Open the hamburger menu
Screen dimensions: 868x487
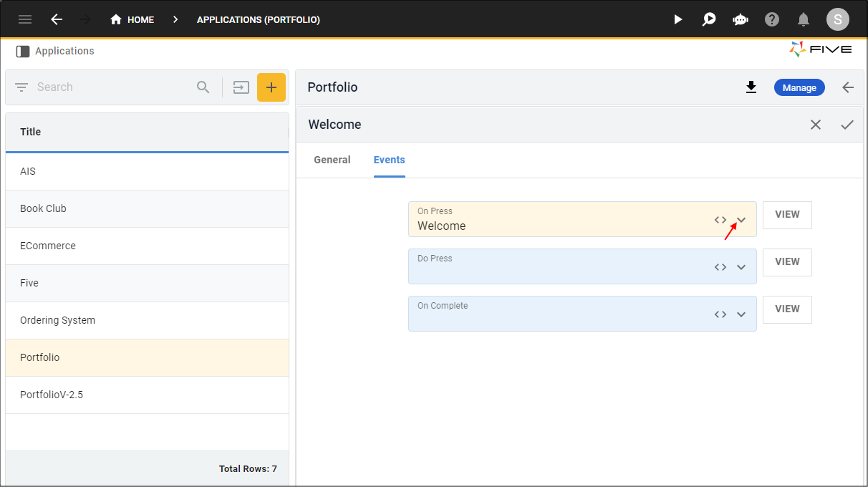coord(25,19)
